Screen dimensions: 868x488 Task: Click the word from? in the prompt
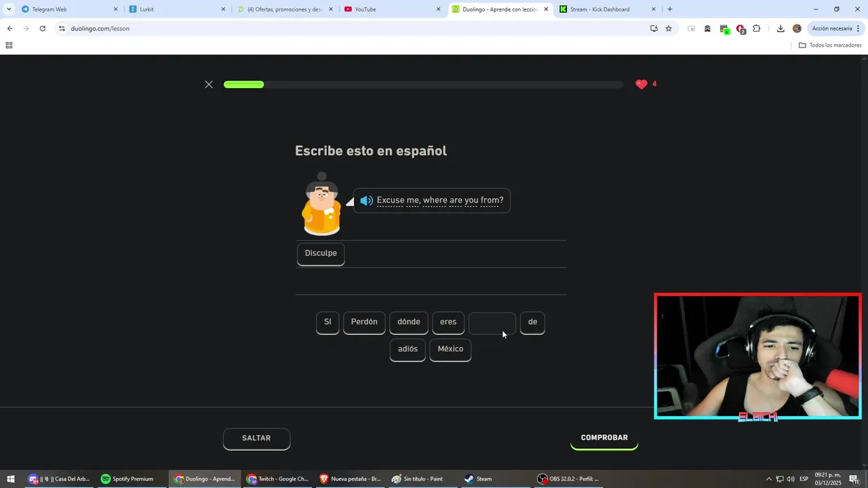[x=492, y=200]
